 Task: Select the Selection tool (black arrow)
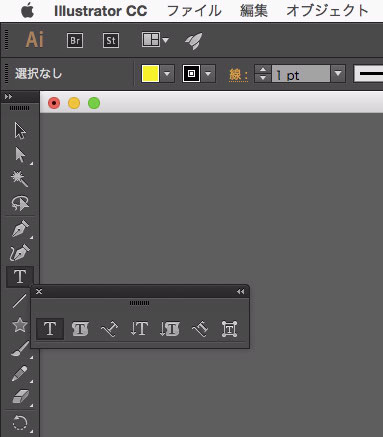pyautogui.click(x=20, y=130)
